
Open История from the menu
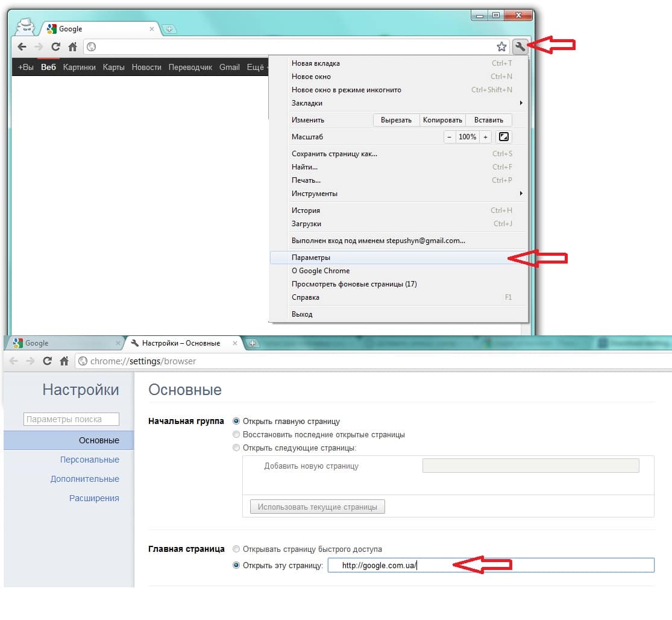[x=398, y=210]
